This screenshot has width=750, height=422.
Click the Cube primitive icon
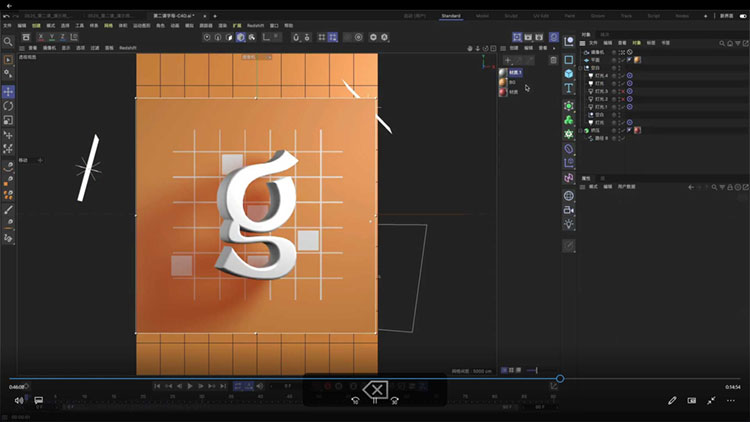569,74
